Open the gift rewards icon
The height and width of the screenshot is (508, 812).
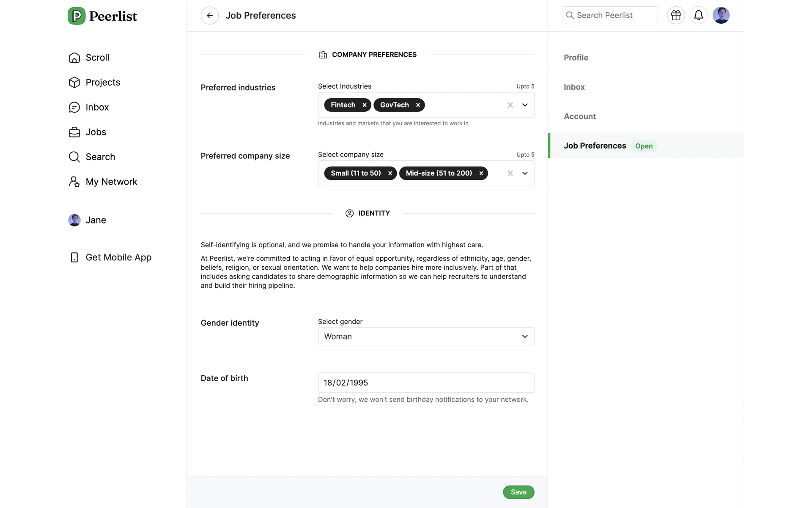tap(676, 16)
